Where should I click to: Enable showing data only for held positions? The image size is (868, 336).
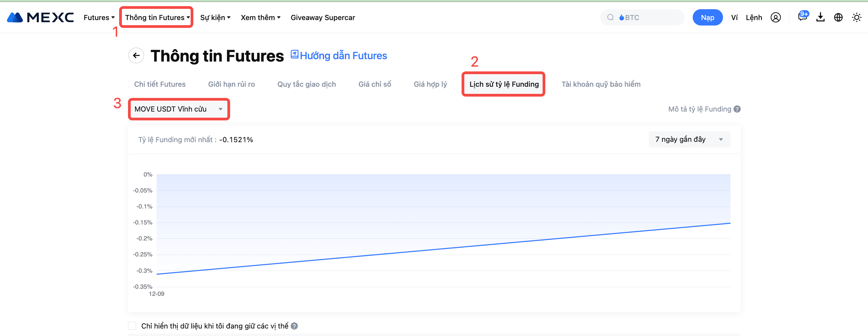point(132,326)
